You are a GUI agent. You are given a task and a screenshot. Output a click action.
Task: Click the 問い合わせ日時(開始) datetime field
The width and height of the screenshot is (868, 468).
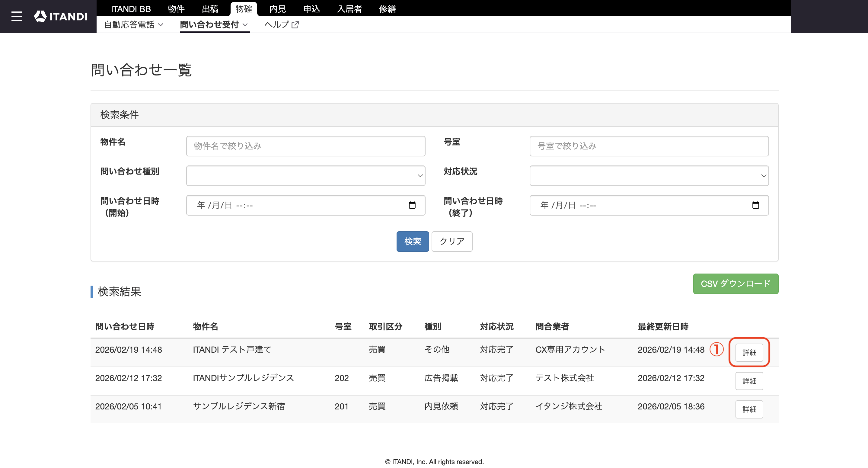click(306, 205)
